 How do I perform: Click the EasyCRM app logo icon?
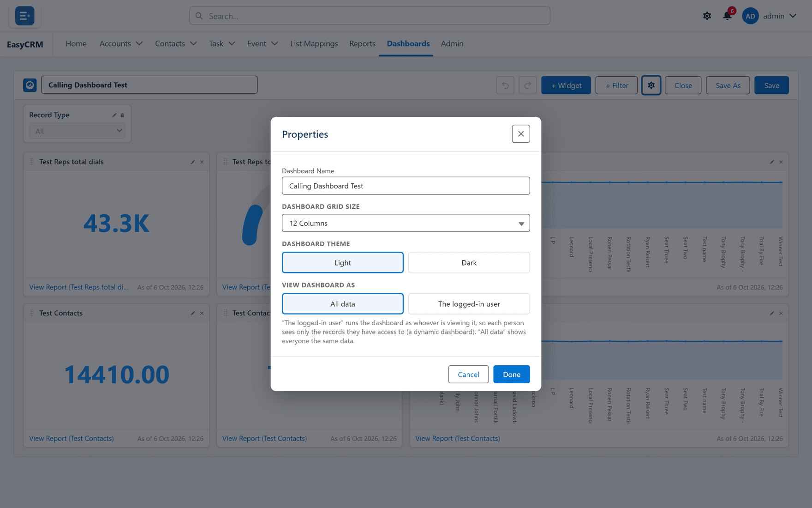(x=24, y=16)
